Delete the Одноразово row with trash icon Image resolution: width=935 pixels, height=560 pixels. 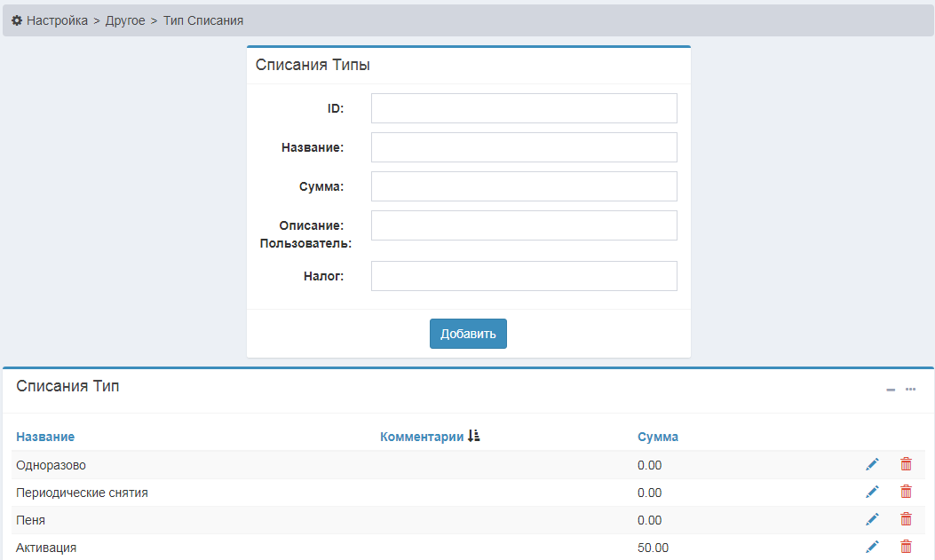906,464
